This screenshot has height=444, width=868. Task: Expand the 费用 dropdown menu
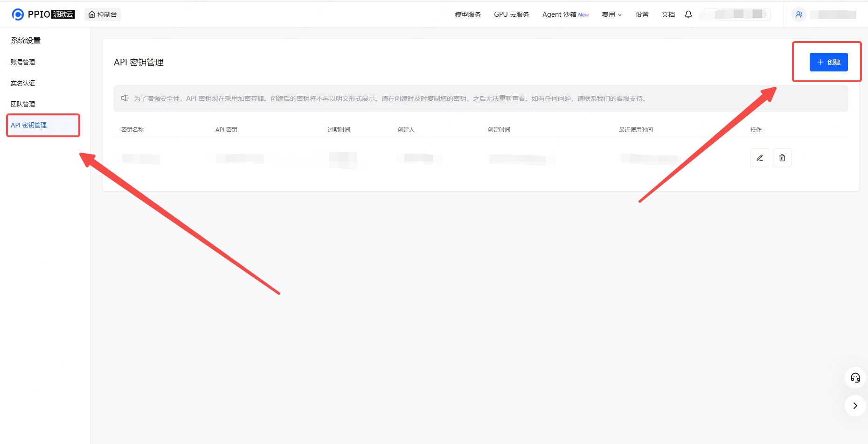(x=611, y=14)
